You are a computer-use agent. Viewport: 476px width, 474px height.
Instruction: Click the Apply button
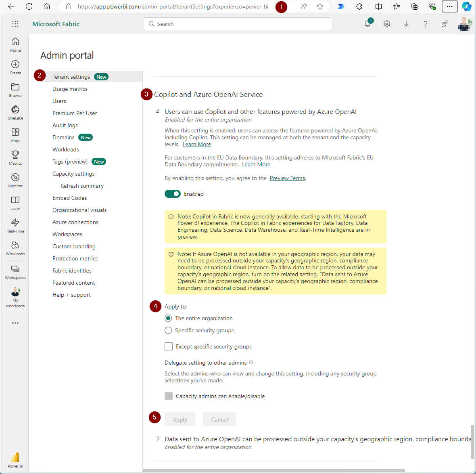click(x=180, y=419)
